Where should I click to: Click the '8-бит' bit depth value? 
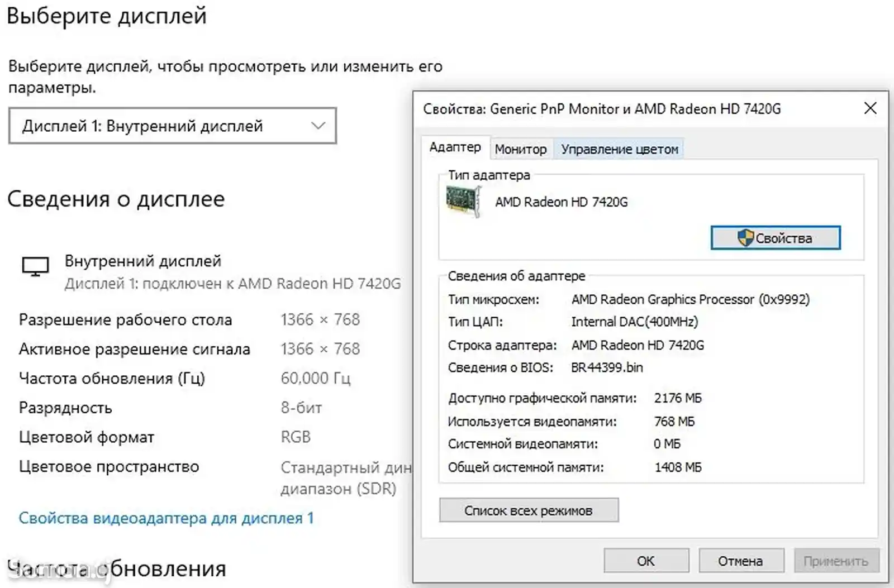tap(301, 408)
